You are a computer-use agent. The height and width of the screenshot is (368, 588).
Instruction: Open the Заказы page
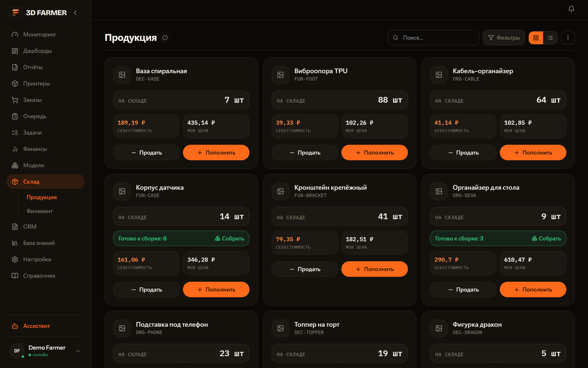[x=46, y=100]
